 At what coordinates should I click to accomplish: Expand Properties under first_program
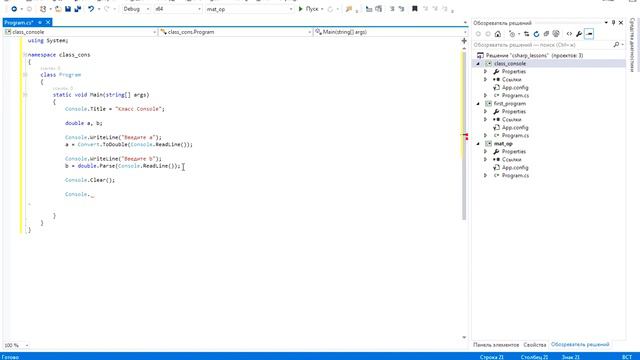(485, 111)
